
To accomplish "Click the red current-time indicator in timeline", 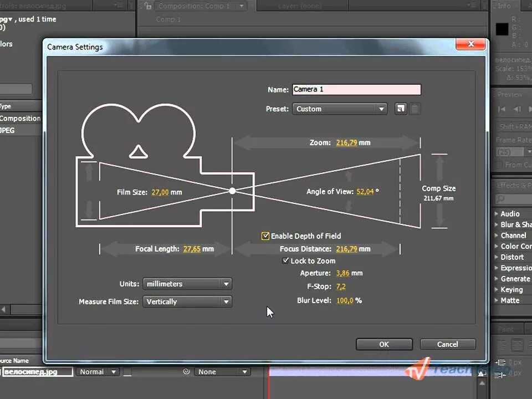I will [x=269, y=383].
